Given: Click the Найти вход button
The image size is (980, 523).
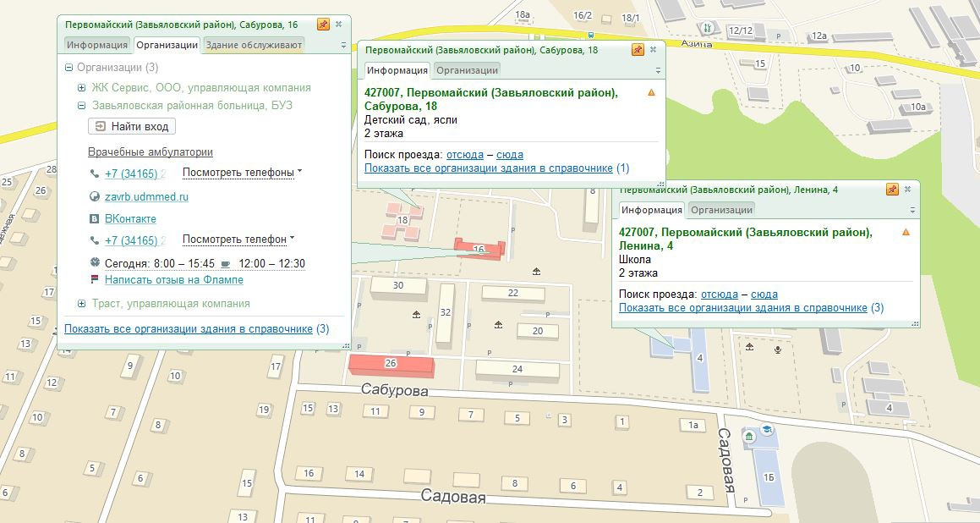Looking at the screenshot, I should [132, 126].
